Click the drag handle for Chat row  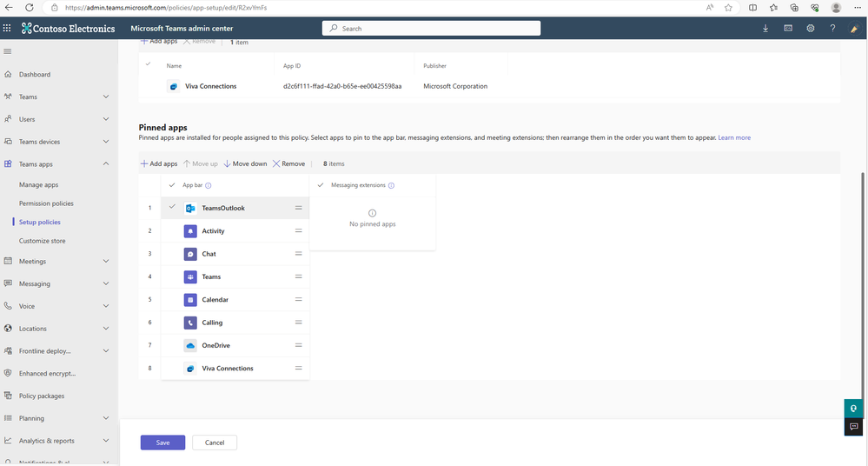coord(298,254)
